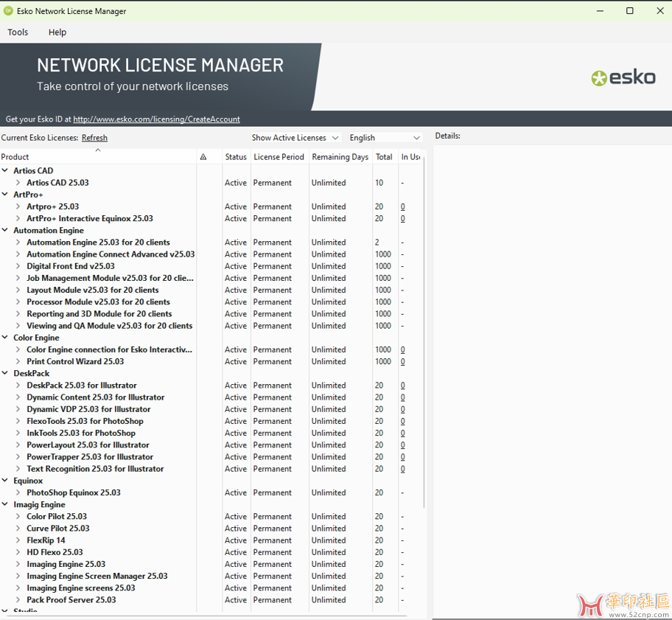Open the Tools menu
This screenshot has width=672, height=620.
tap(18, 32)
